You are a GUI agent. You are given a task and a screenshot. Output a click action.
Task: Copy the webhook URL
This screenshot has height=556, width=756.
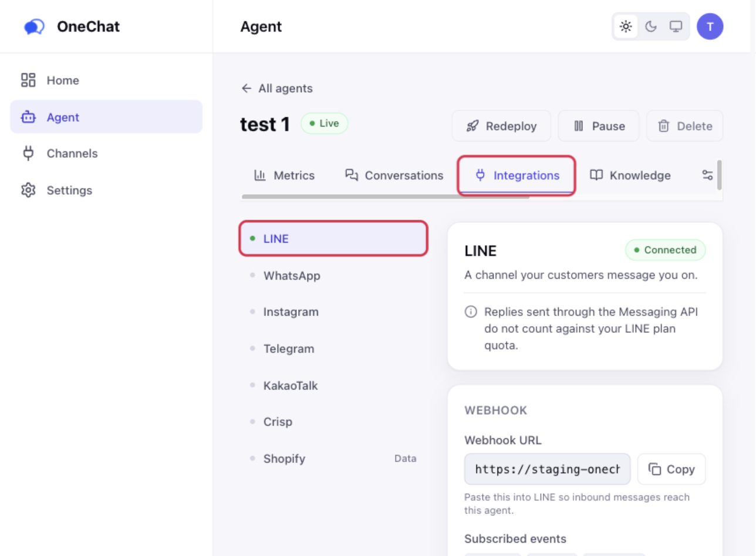click(x=671, y=469)
